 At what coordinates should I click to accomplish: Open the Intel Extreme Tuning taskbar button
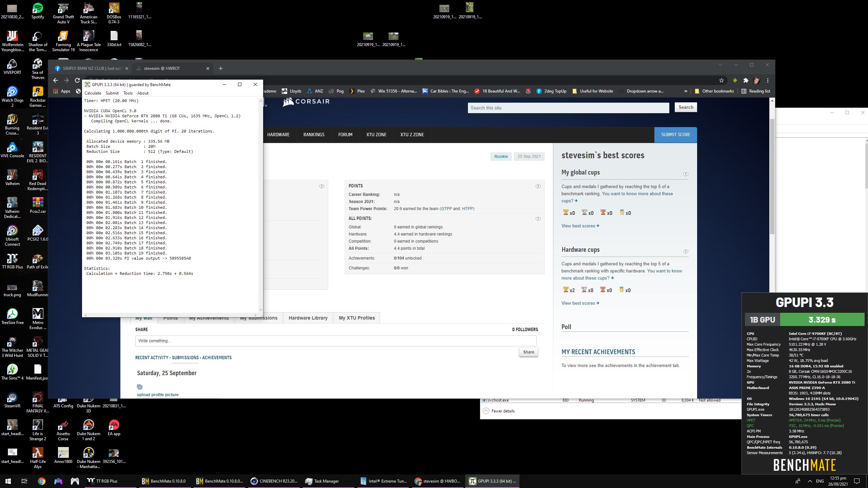click(x=384, y=481)
